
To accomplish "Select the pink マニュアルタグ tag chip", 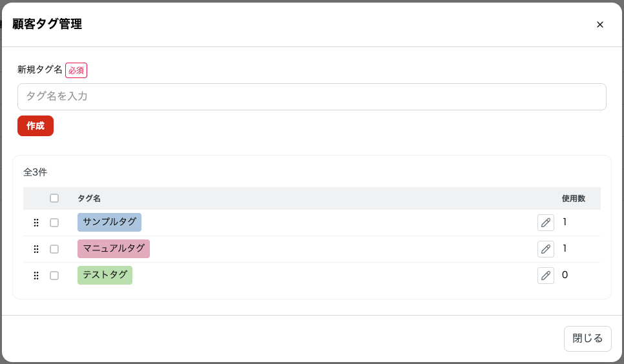I will (x=114, y=248).
